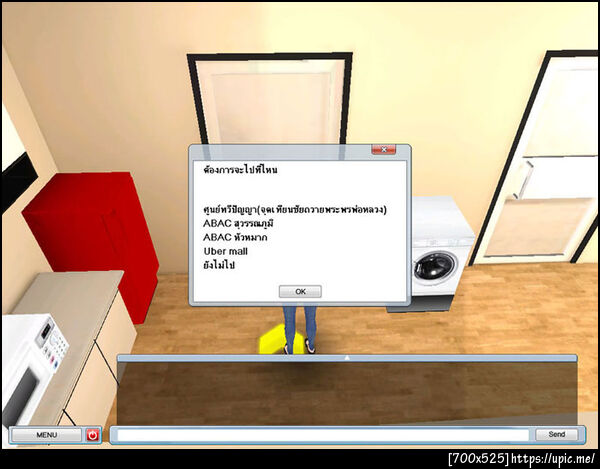Select the Uber mall destination
This screenshot has height=469, width=600.
coord(225,251)
